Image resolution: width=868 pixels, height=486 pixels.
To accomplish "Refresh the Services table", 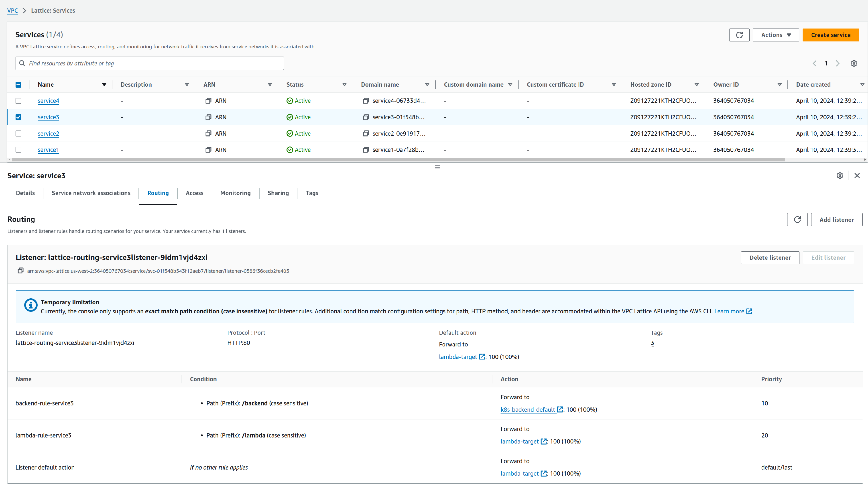I will coord(739,35).
